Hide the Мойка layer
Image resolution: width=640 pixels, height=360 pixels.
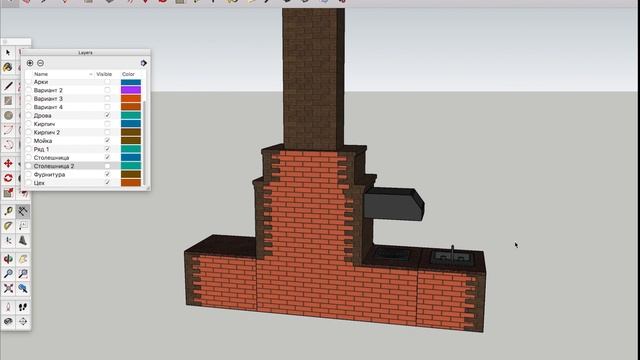107,141
